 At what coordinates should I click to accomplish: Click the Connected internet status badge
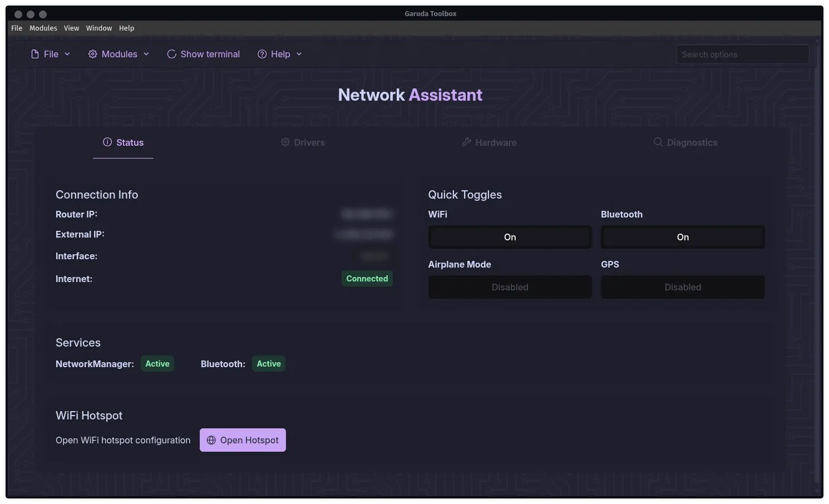point(367,279)
